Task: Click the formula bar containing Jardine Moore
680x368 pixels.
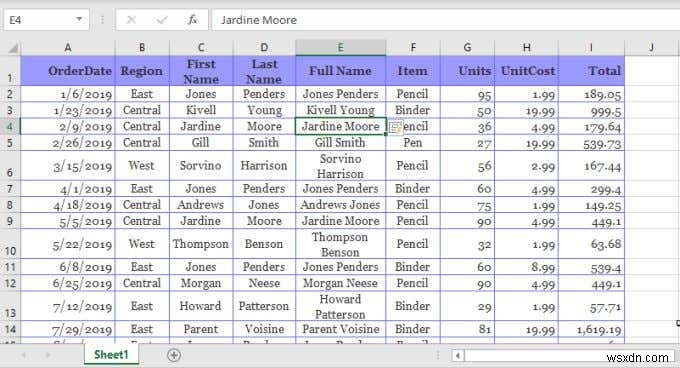Action: point(446,20)
